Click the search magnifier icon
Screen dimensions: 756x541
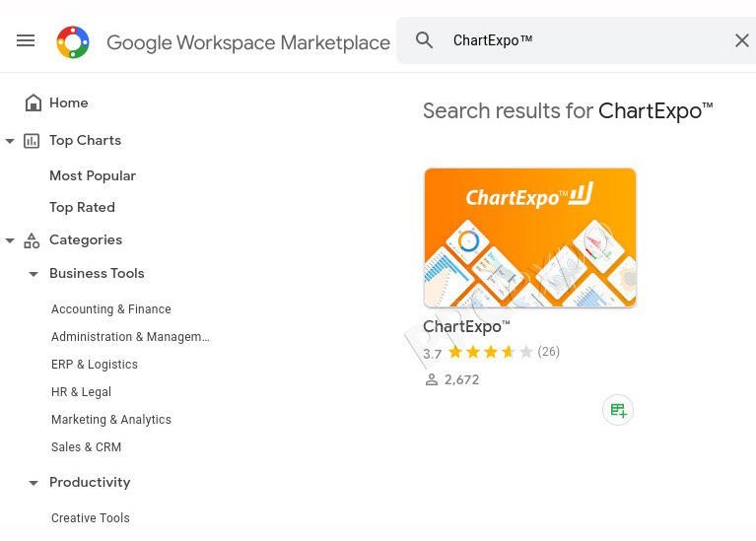[424, 40]
